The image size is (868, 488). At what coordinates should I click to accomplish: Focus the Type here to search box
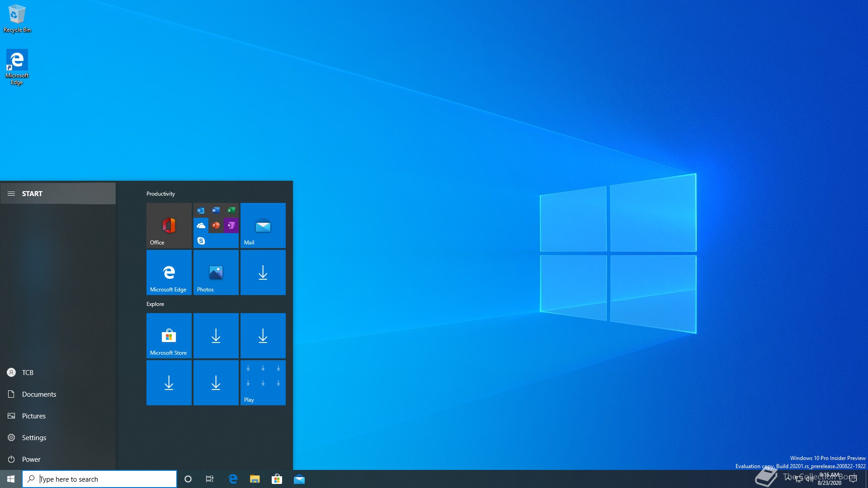(99, 479)
